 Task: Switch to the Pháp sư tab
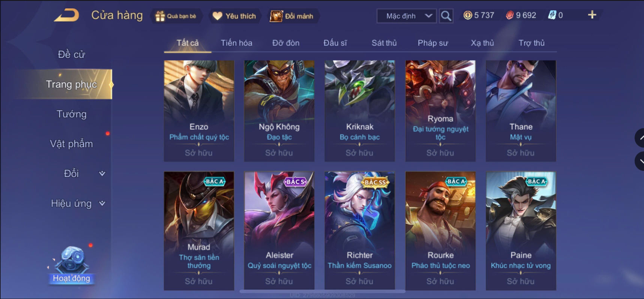tap(433, 43)
